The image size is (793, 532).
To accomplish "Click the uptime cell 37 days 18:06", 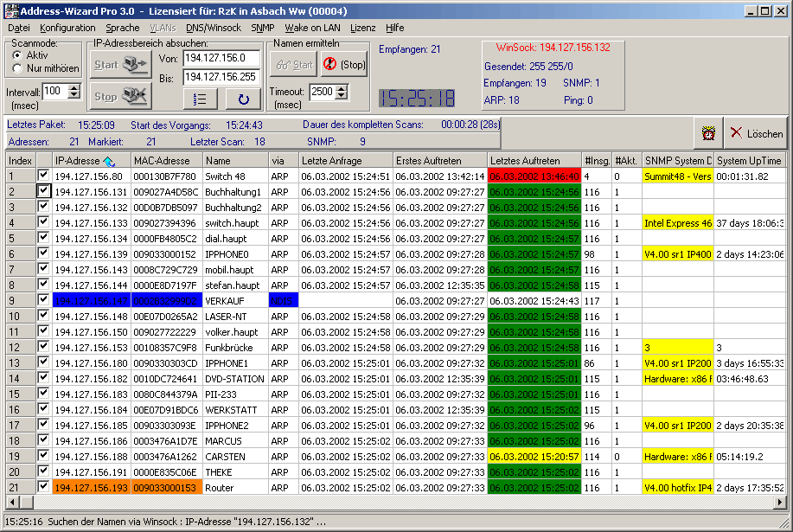I will pyautogui.click(x=750, y=223).
